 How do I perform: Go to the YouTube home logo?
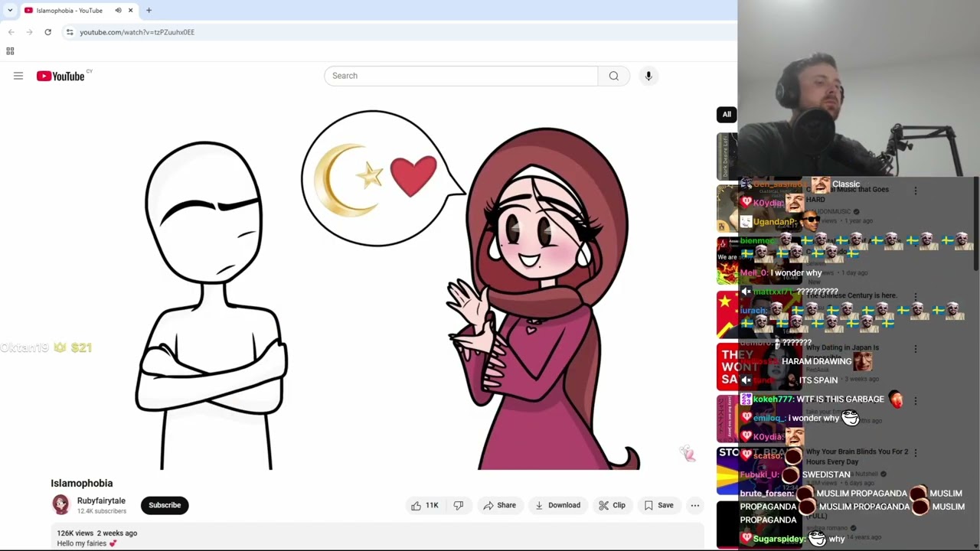coord(60,76)
